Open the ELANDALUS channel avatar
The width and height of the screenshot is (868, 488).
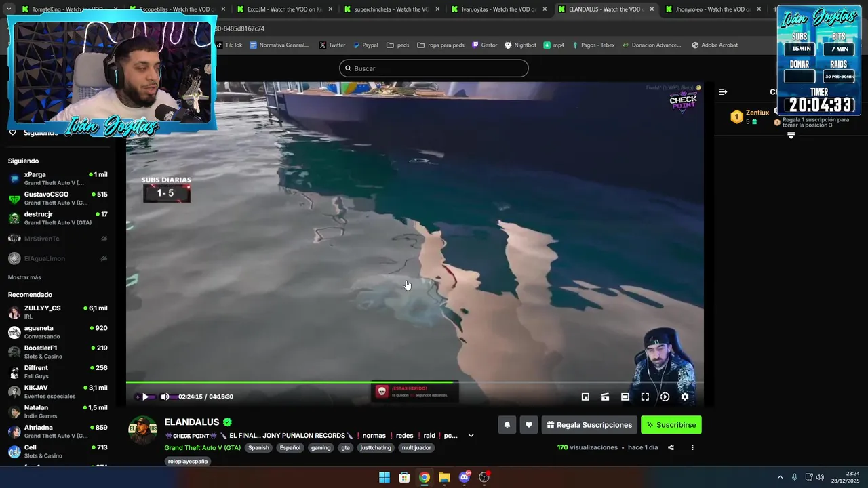pyautogui.click(x=143, y=431)
